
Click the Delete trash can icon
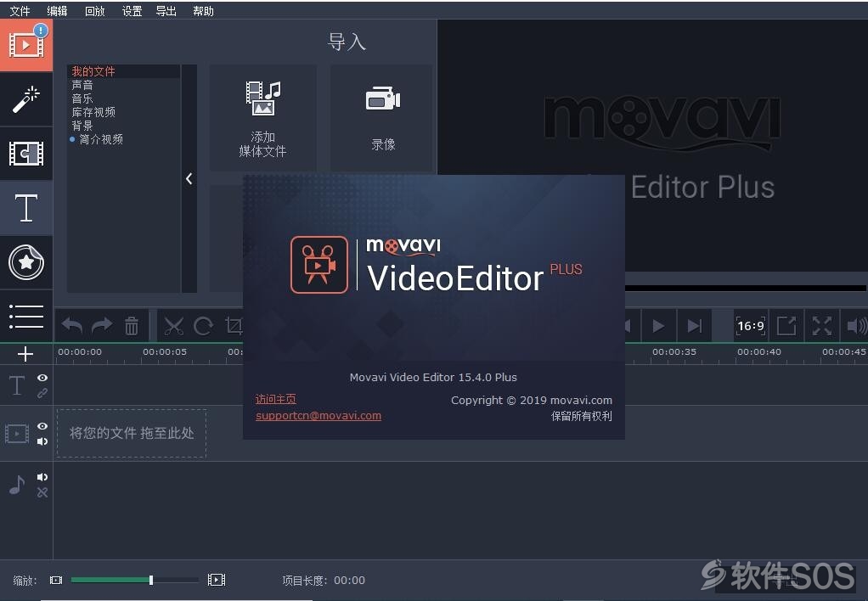tap(132, 325)
